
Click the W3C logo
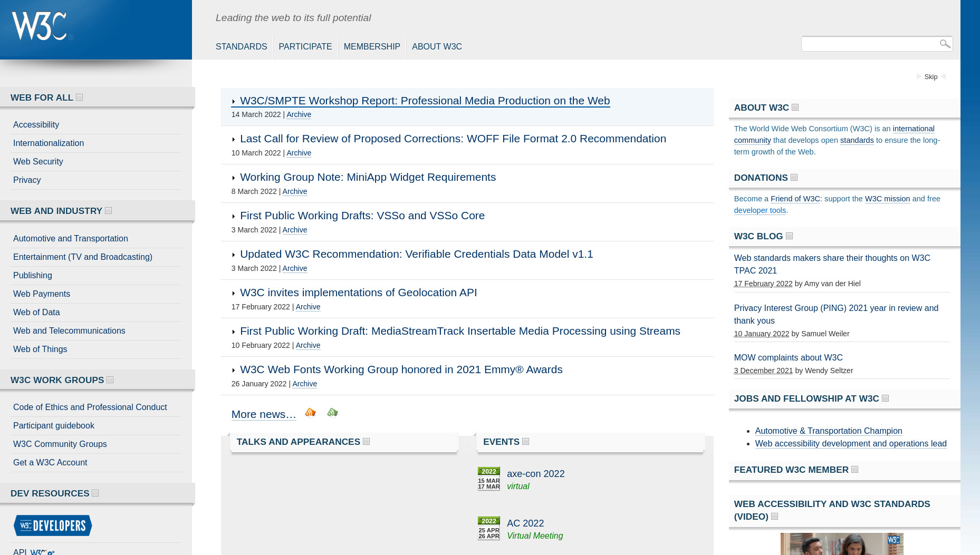coord(42,26)
